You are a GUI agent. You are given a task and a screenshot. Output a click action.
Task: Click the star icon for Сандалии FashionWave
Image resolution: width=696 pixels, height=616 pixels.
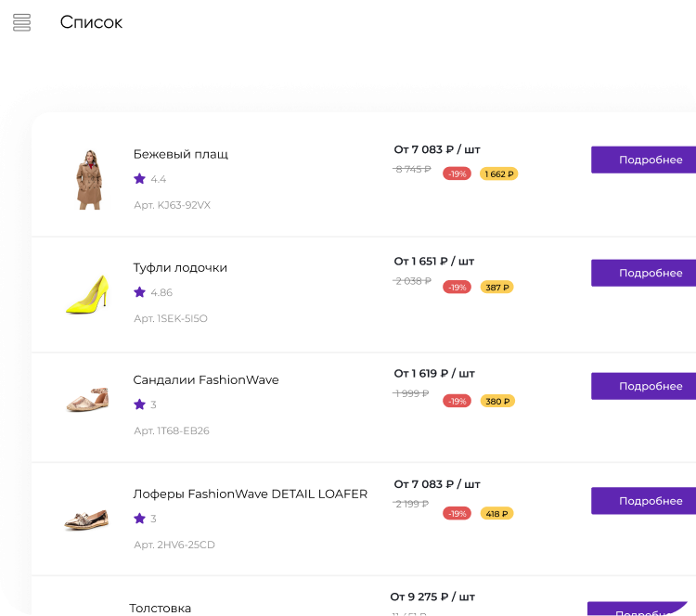click(x=140, y=404)
